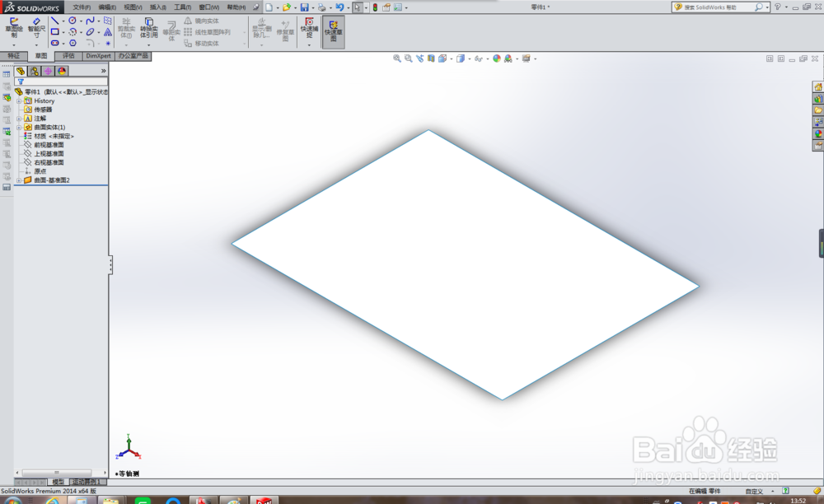Image resolution: width=824 pixels, height=504 pixels.
Task: Select the Straight Slot tool
Action: (54, 43)
